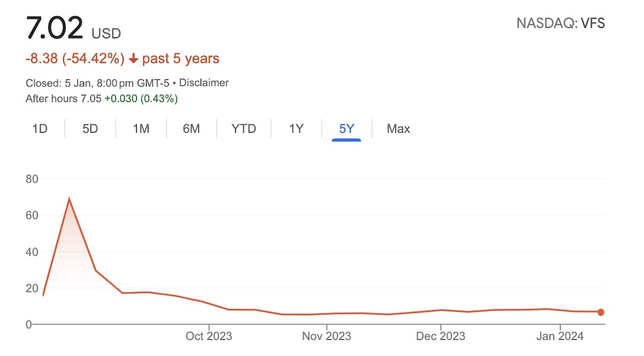Click the red downward trend arrow icon
The height and width of the screenshot is (356, 644).
point(134,58)
